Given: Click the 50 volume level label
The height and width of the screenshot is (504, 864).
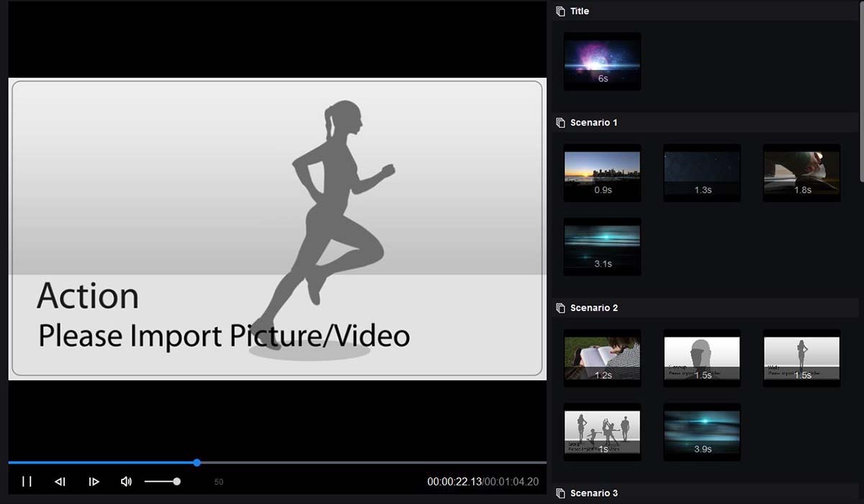Looking at the screenshot, I should [x=218, y=482].
